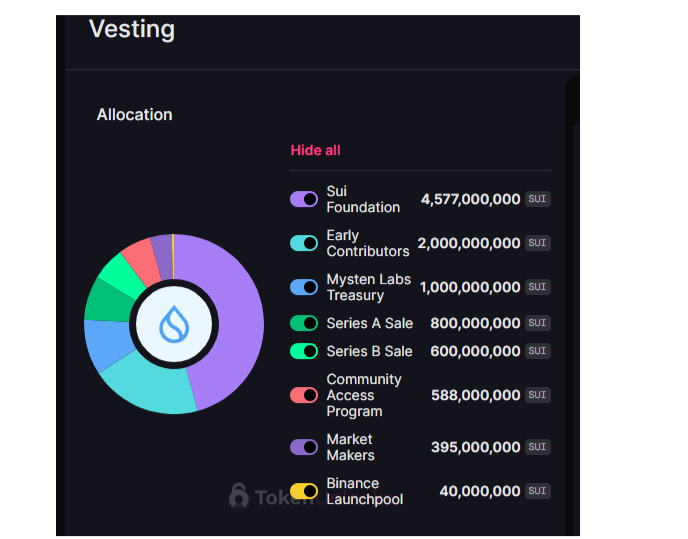Toggle off Early Contributors allocation
Screen dimensions: 688x539
tap(304, 243)
